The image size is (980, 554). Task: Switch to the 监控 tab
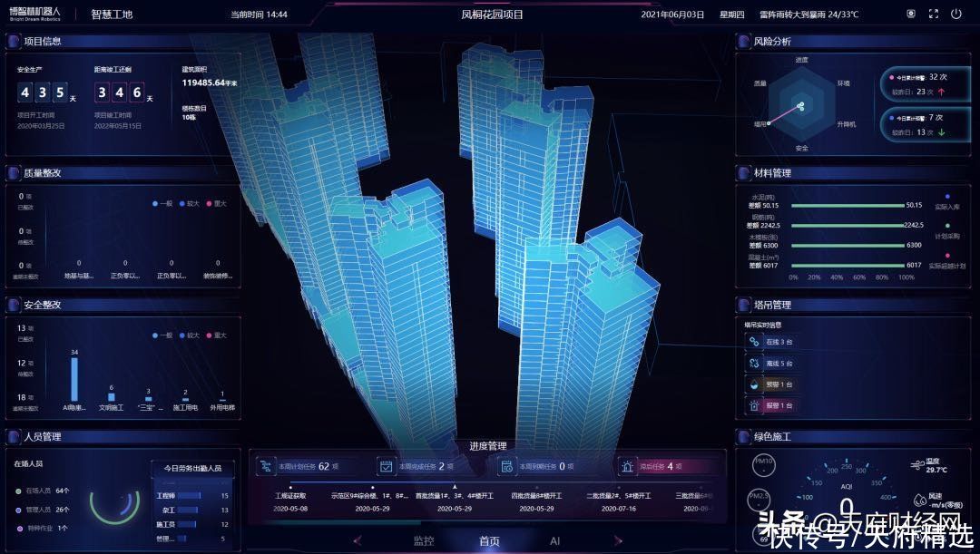point(424,541)
